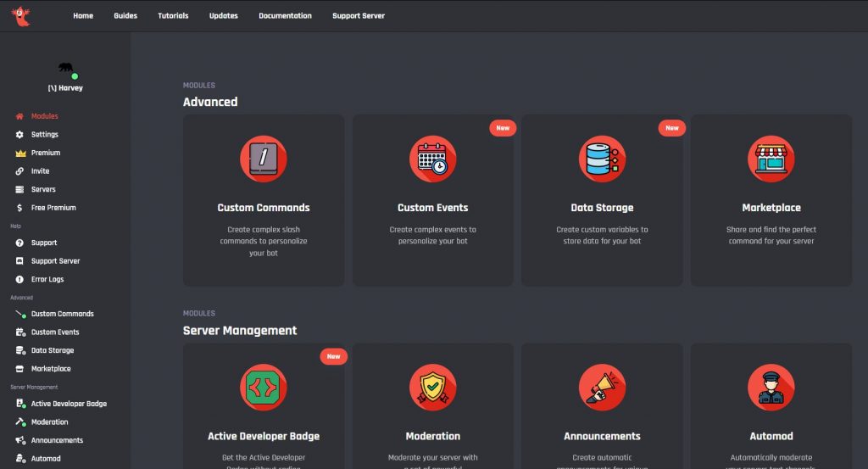Screen dimensions: 868x469
Task: Click the New badge on Data Storage card
Action: [x=672, y=128]
